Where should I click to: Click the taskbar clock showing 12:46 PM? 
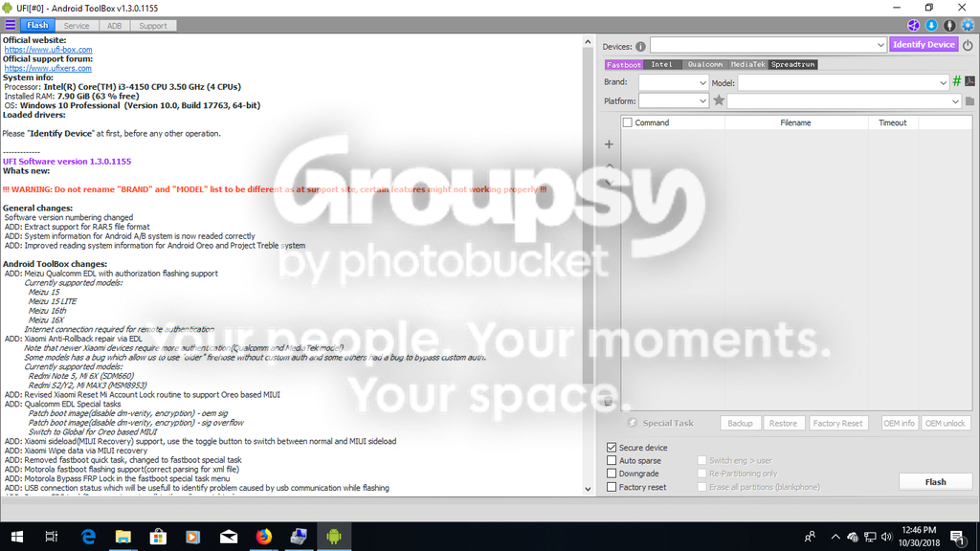(920, 537)
